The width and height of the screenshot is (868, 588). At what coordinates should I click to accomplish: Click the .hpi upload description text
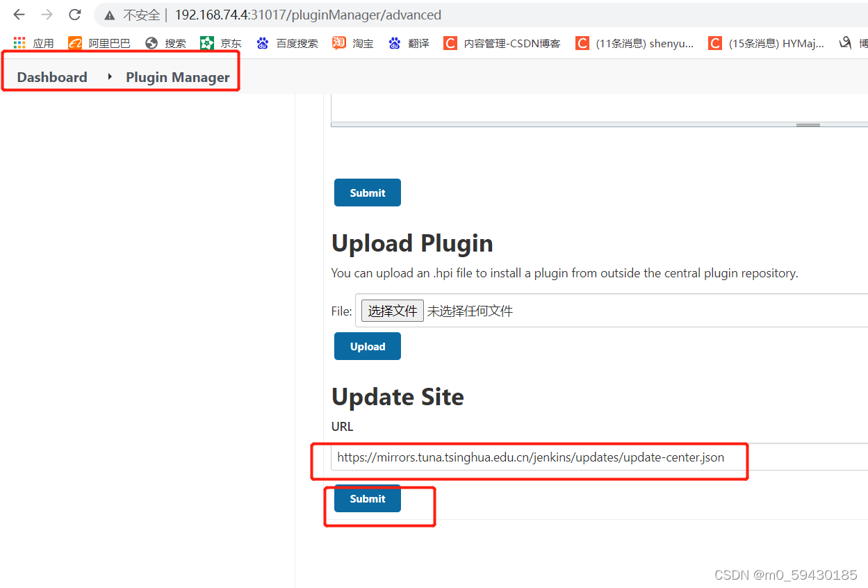(x=565, y=273)
